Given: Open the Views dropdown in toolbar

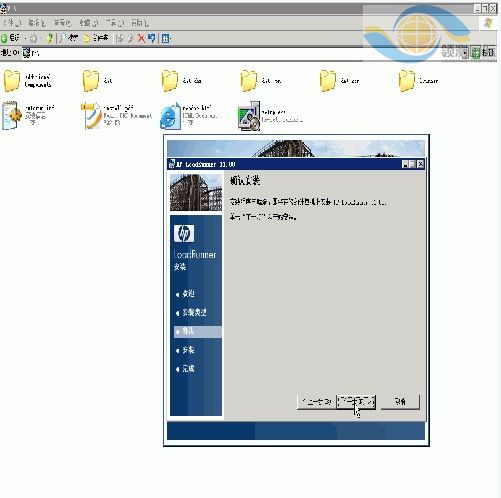Looking at the screenshot, I should [166, 39].
